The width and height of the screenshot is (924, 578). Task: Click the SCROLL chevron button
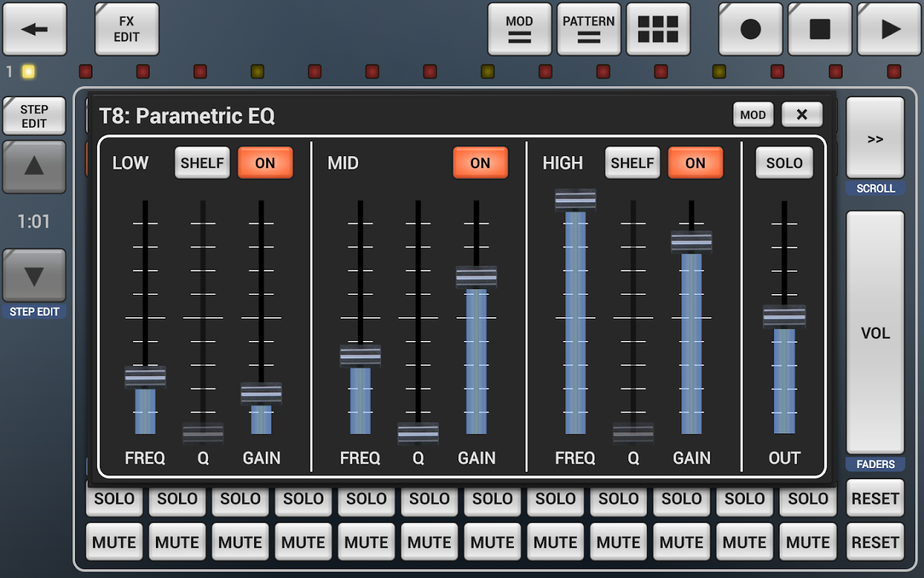[x=875, y=138]
